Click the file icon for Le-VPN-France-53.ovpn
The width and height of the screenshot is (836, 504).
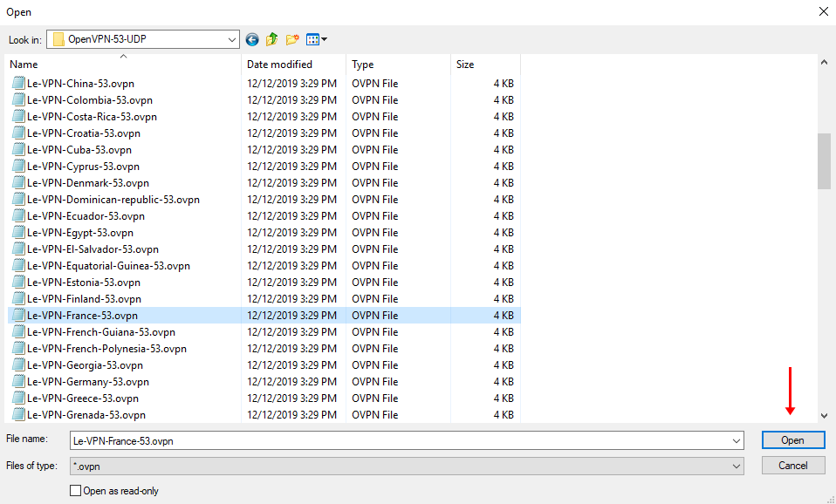click(x=18, y=315)
